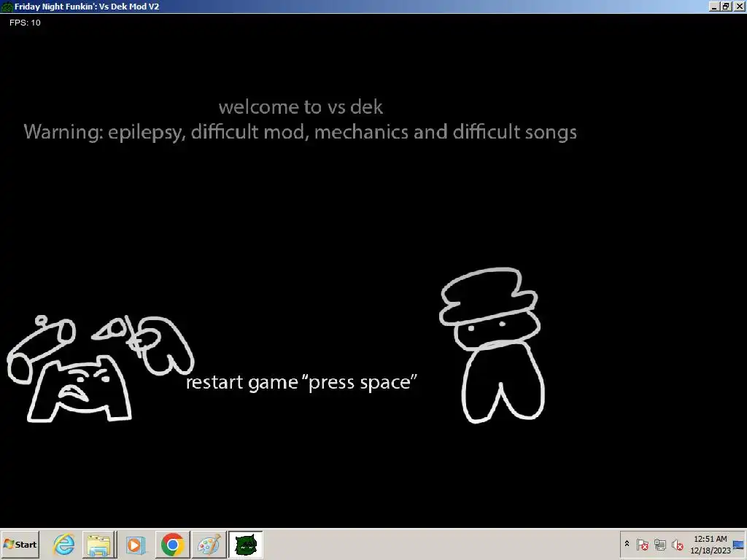Screen dimensions: 747x560
Task: Open the clock showing 12:51 AM
Action: [x=711, y=544]
